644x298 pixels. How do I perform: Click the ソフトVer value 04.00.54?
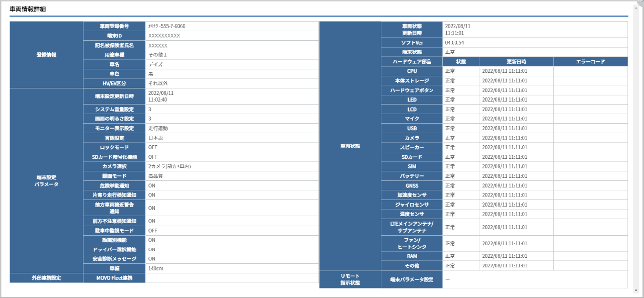[454, 43]
